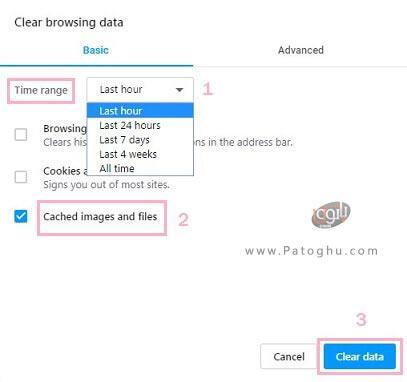The height and width of the screenshot is (382, 407).
Task: Open the Advanced tab
Action: [x=301, y=50]
